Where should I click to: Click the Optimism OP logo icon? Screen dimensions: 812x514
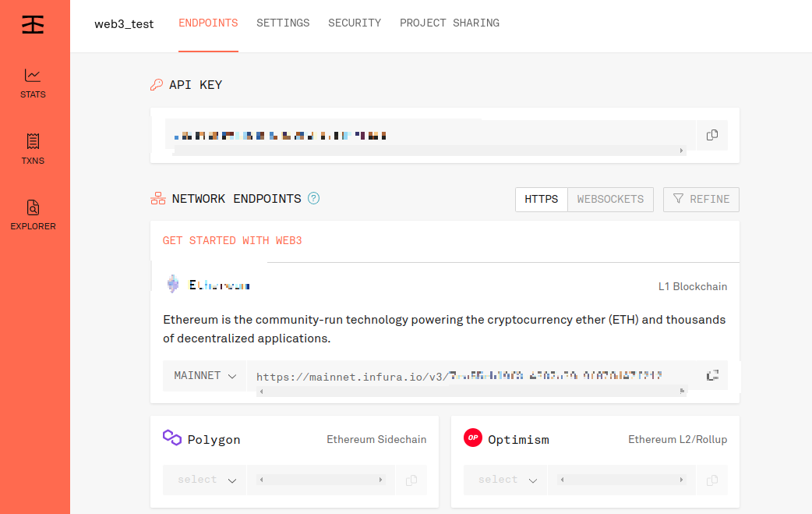pyautogui.click(x=473, y=438)
